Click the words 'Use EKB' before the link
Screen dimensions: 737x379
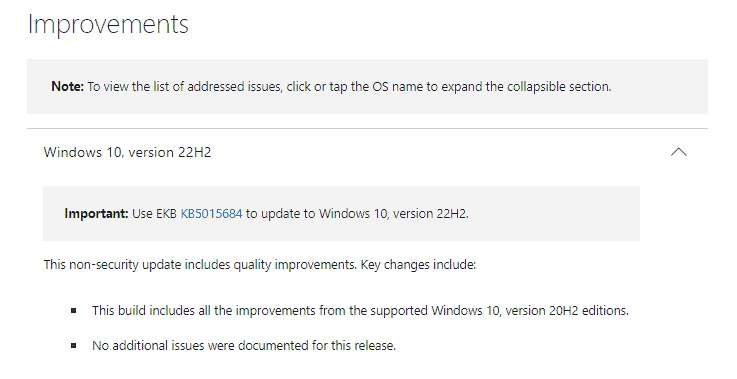[154, 213]
